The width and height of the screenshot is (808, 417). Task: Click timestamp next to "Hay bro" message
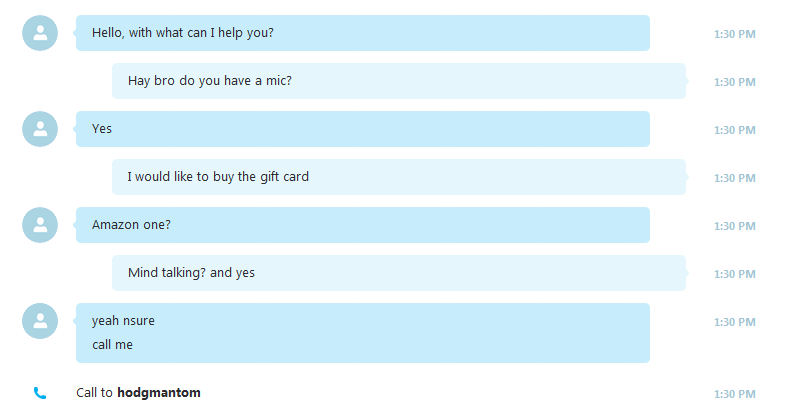point(734,82)
